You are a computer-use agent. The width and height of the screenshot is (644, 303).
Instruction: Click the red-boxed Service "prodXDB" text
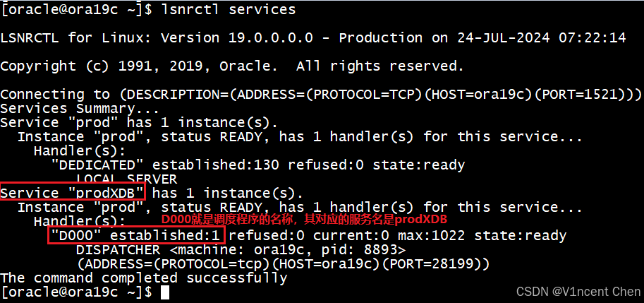[x=73, y=192]
